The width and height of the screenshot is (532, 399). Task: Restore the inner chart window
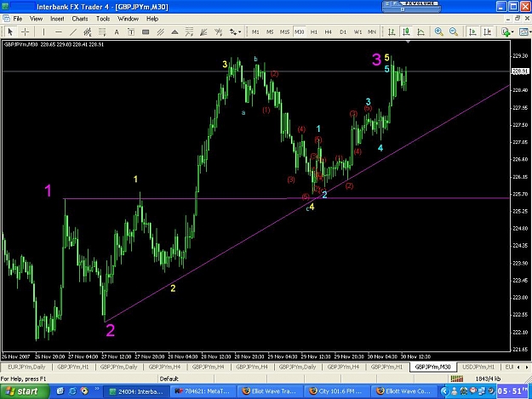[x=517, y=19]
